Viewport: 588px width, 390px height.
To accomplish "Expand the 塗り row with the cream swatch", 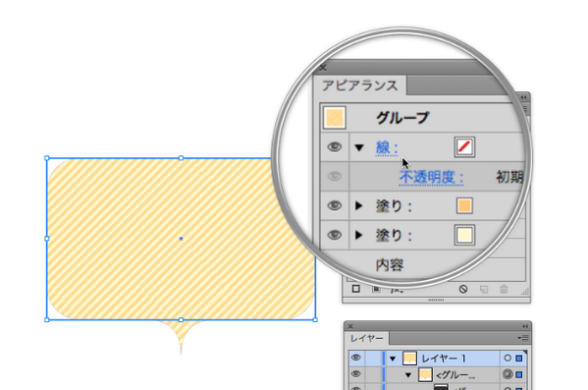I will [359, 235].
